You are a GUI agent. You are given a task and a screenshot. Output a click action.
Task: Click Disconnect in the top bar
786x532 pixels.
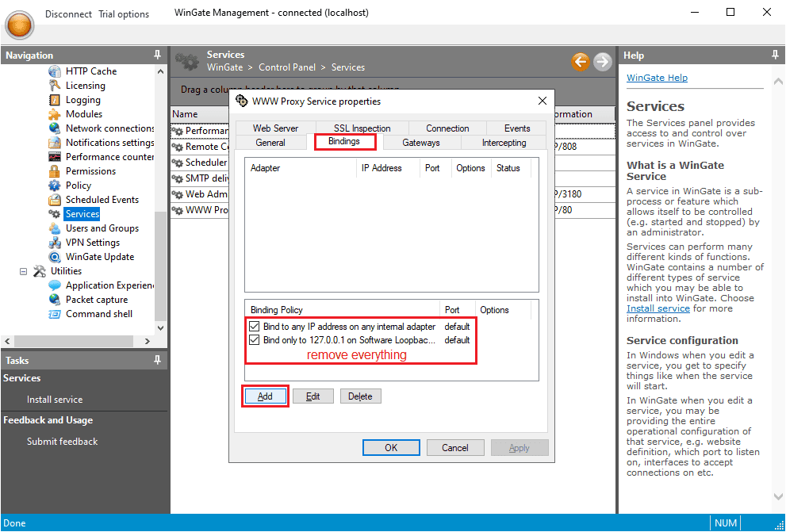(x=68, y=14)
